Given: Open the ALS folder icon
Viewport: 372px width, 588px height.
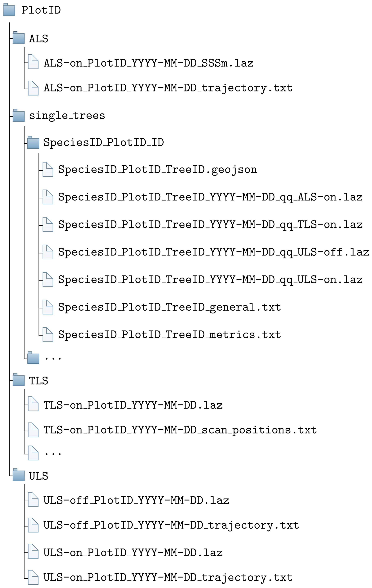Looking at the screenshot, I should tap(19, 38).
